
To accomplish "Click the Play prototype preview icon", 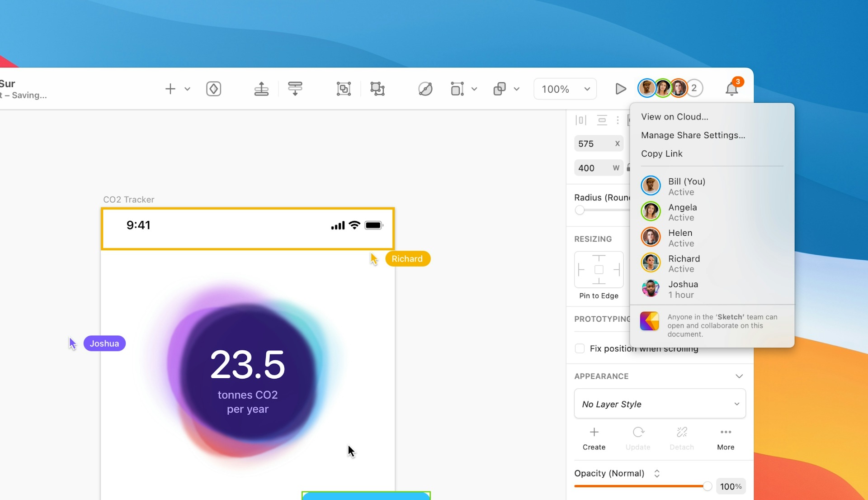I will (x=620, y=89).
